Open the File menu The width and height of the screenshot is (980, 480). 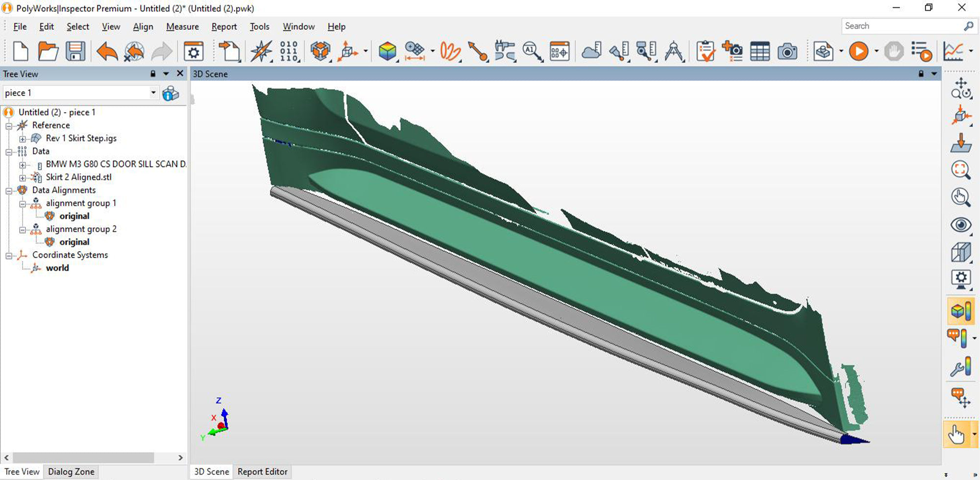coord(20,26)
